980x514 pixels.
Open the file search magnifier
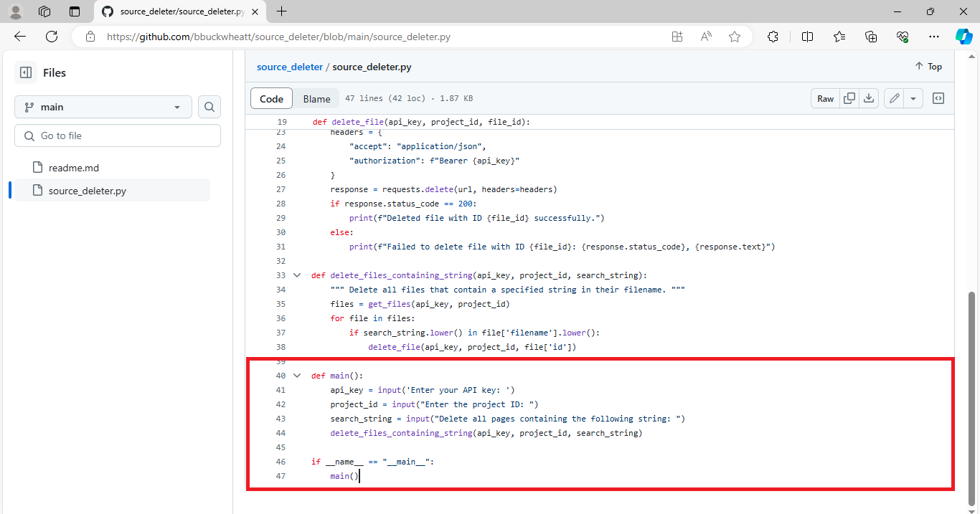coord(209,106)
